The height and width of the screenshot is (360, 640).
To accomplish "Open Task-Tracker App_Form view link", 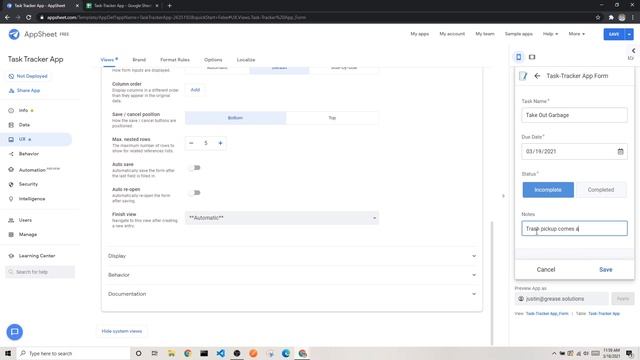I will [547, 313].
